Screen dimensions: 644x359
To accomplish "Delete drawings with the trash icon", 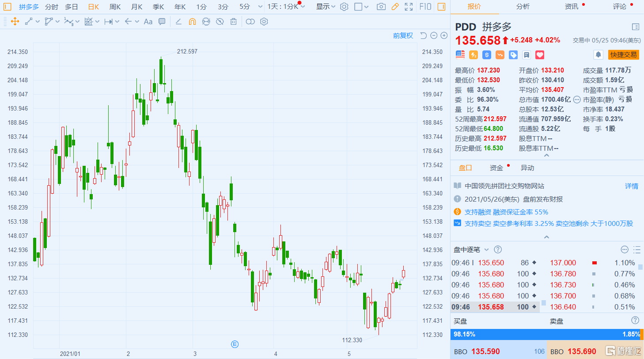I will click(233, 21).
